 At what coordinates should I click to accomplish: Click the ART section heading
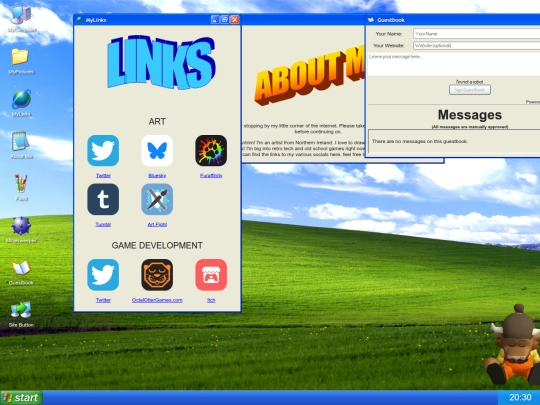pos(157,121)
